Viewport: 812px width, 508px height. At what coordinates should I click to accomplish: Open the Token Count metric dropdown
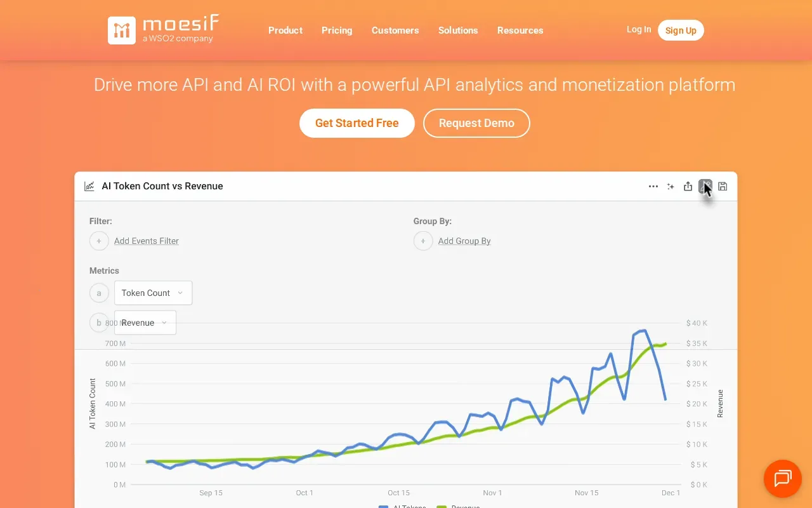[153, 293]
